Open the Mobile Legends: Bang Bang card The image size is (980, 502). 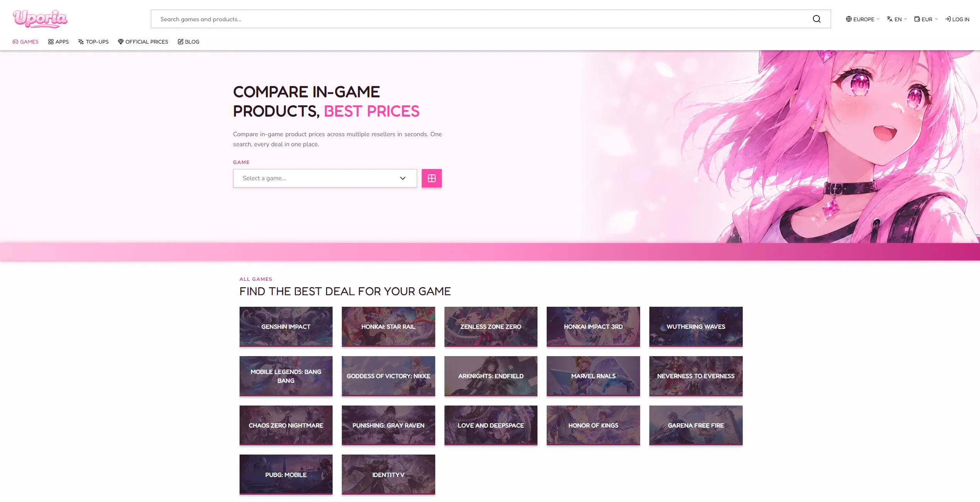click(286, 376)
